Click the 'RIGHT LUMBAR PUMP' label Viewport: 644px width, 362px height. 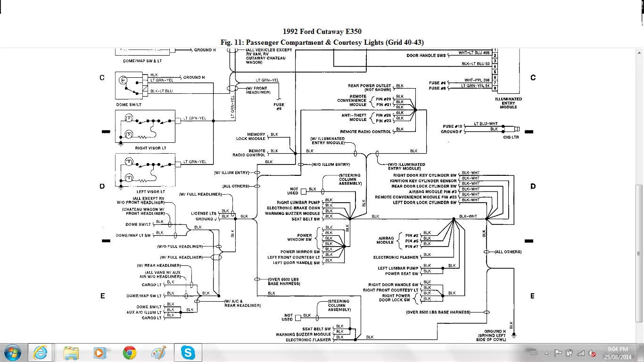[299, 203]
